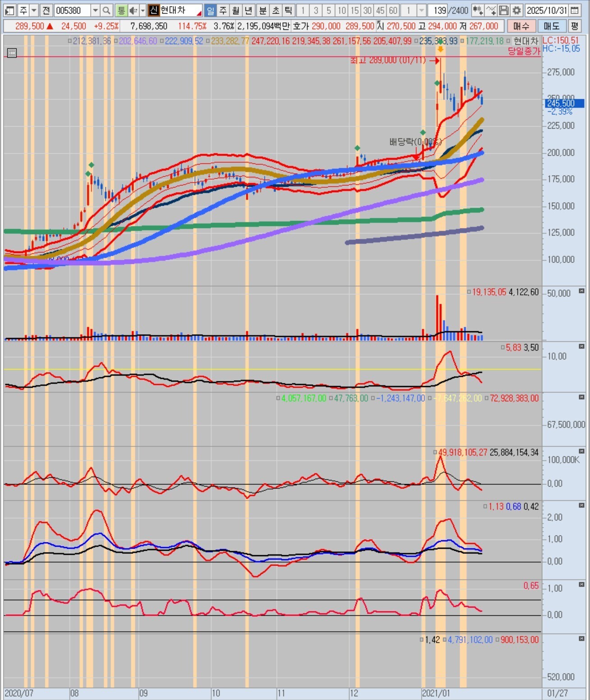Click the 전 button beside the stock code
Screen dimensions: 590x700
click(46, 10)
